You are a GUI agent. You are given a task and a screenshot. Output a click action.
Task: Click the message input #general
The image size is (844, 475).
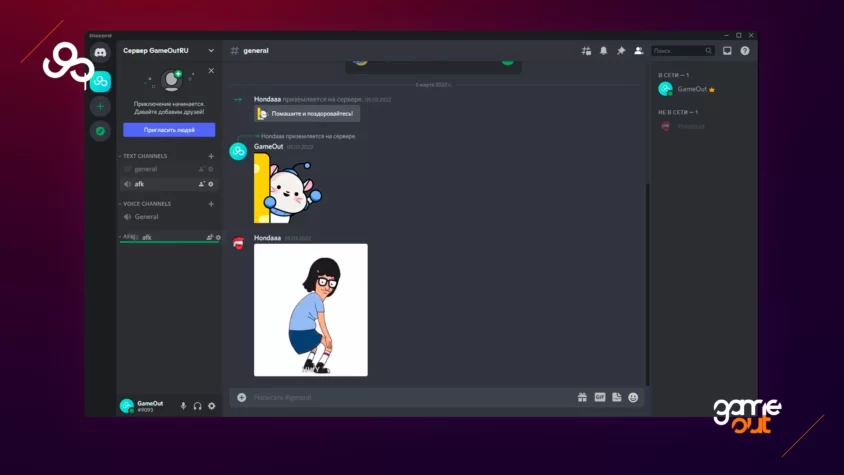pyautogui.click(x=411, y=397)
